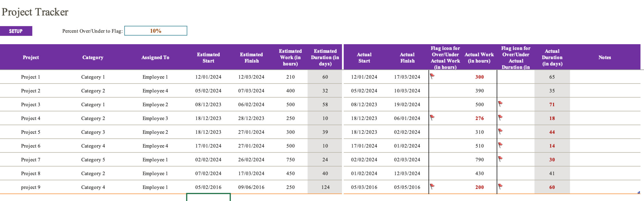
Task: Click the work flag icon for Project 4
Action: click(x=432, y=117)
